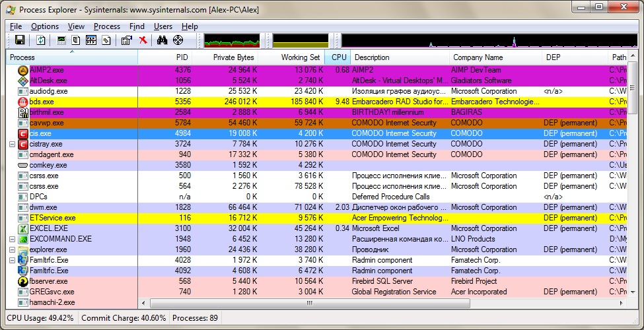Collapse the explorer.exe tree node

click(12, 249)
